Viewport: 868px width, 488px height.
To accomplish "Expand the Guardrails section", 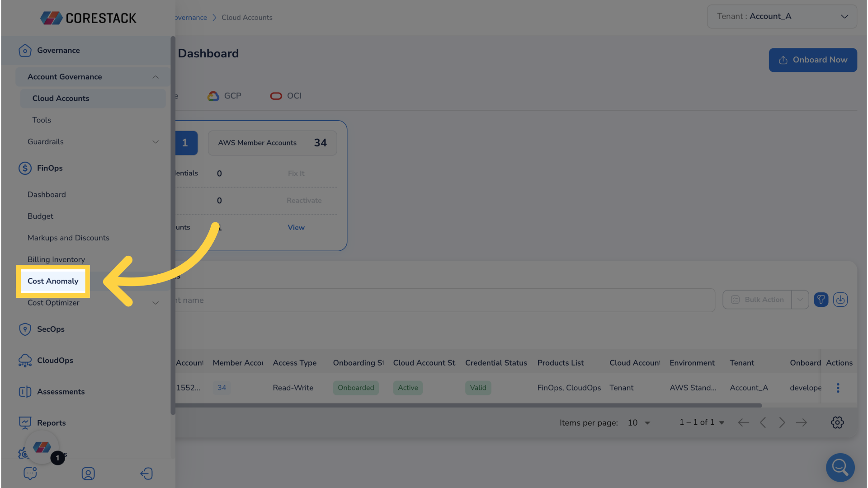I will point(156,142).
